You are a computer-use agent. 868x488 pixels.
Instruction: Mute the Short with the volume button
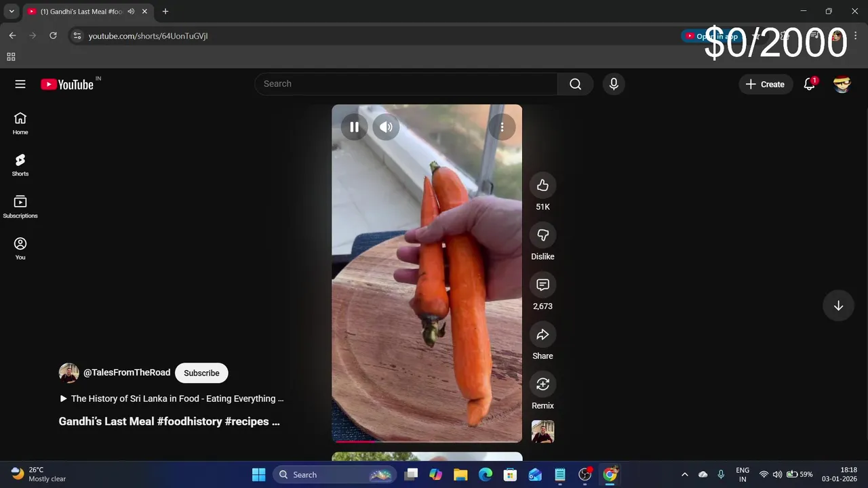pyautogui.click(x=386, y=127)
